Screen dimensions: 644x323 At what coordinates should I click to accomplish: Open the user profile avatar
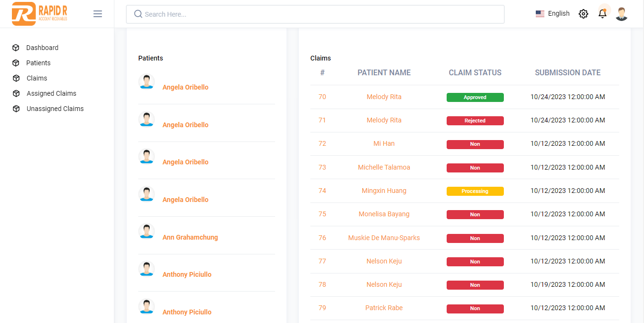tap(622, 14)
